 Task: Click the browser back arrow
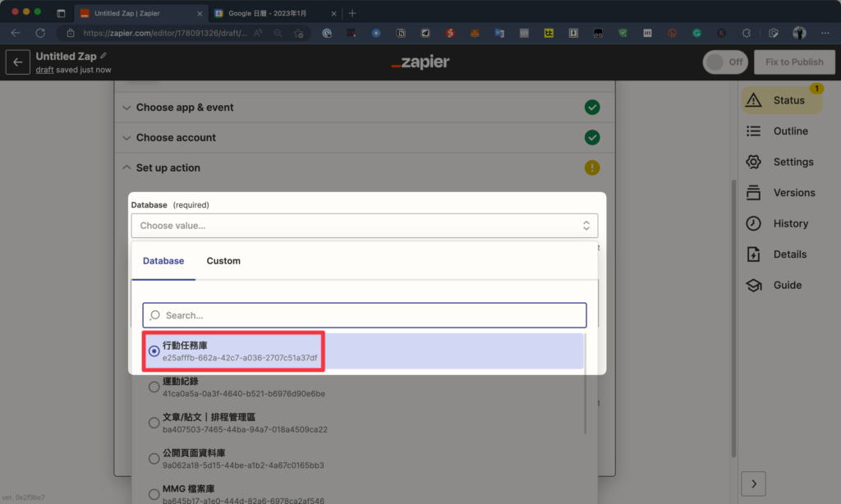[x=16, y=33]
